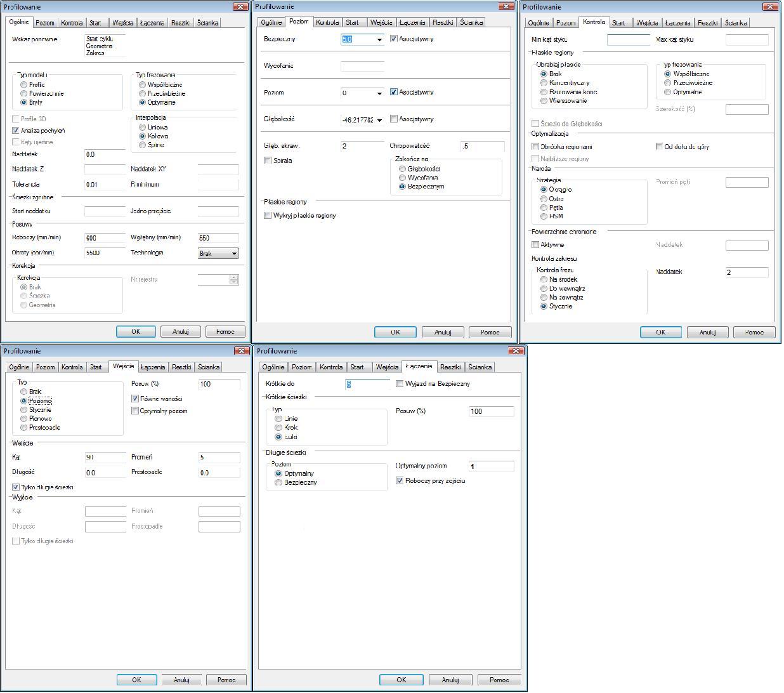Click OK in the Kontrola dialog
This screenshot has height=693, width=784.
pos(660,332)
